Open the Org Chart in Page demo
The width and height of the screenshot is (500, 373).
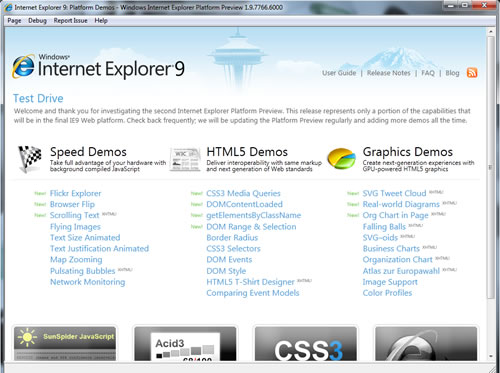395,215
